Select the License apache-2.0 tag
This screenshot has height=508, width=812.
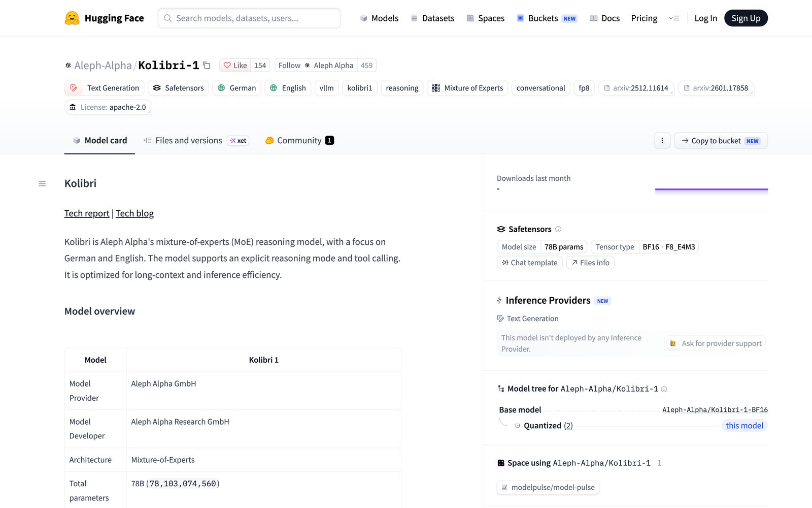pyautogui.click(x=108, y=107)
